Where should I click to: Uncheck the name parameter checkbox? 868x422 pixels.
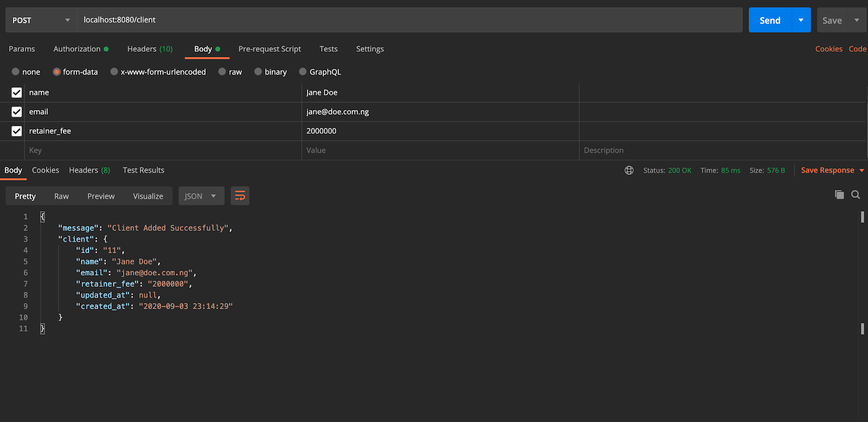click(x=17, y=93)
